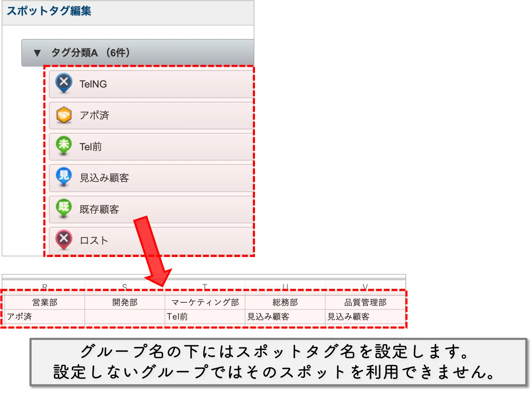532x397 pixels.
Task: Click the Tel前 cell under マーケティング部
Action: point(205,317)
